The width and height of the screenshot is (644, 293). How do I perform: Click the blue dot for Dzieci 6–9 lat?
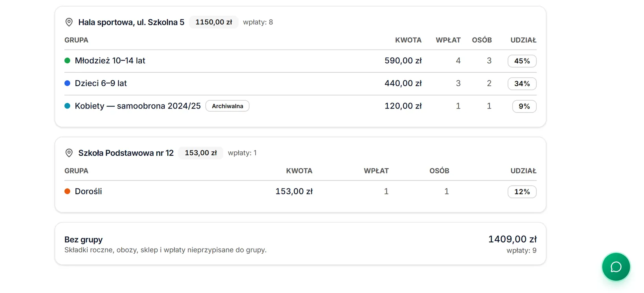pyautogui.click(x=67, y=83)
